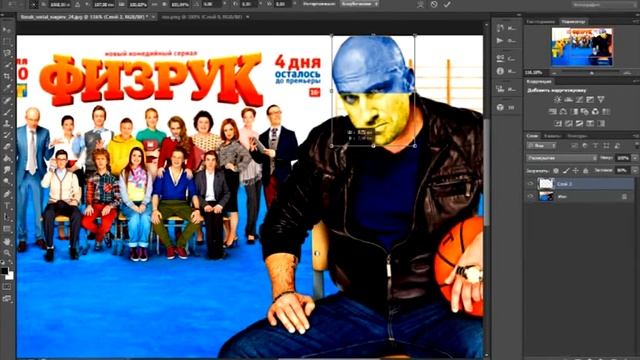The width and height of the screenshot is (640, 360).
Task: Hide the Слой 2 layer
Action: click(x=530, y=184)
